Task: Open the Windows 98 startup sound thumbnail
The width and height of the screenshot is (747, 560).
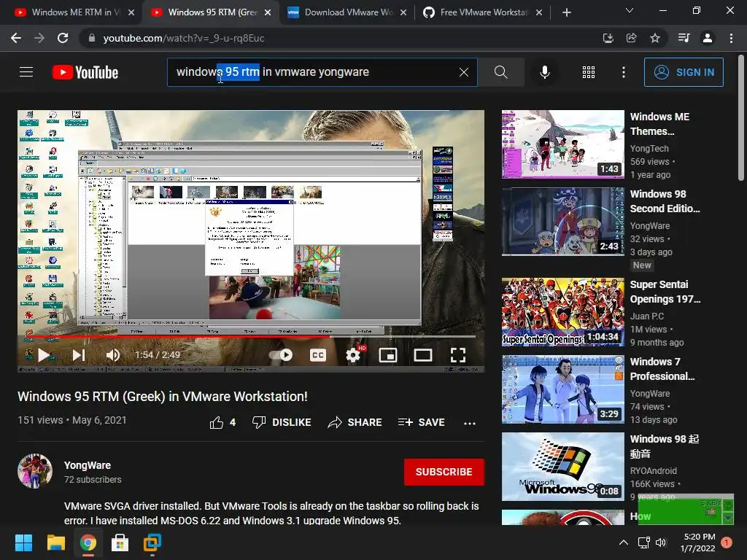Action: (x=562, y=466)
